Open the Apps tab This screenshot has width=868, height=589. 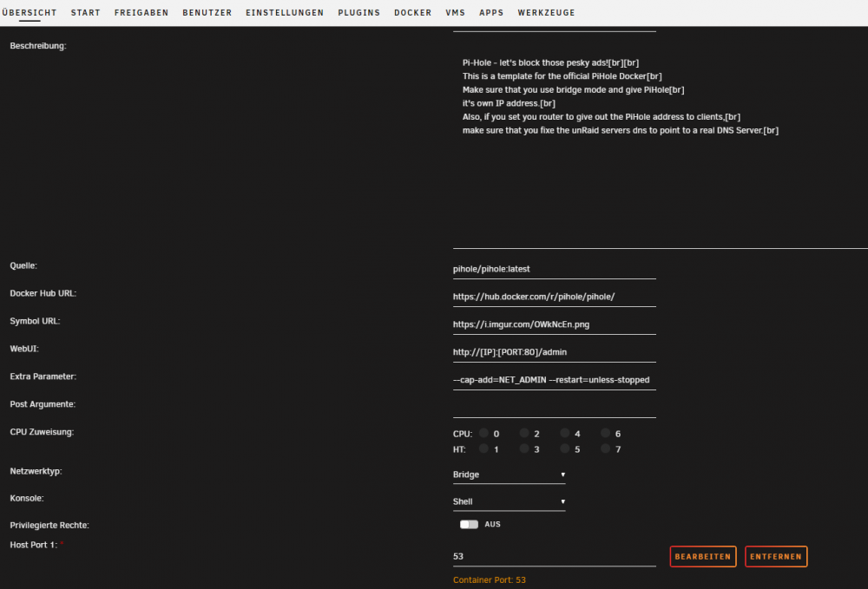pos(491,12)
